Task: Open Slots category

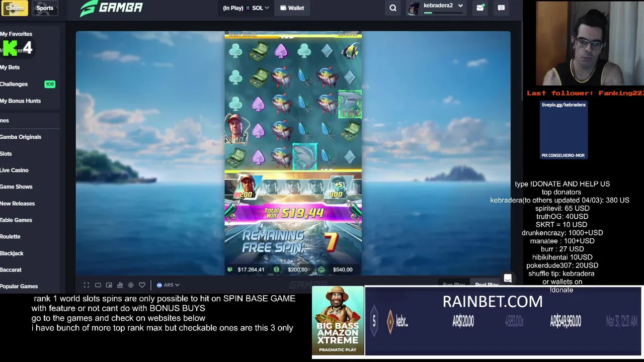Action: pos(6,153)
